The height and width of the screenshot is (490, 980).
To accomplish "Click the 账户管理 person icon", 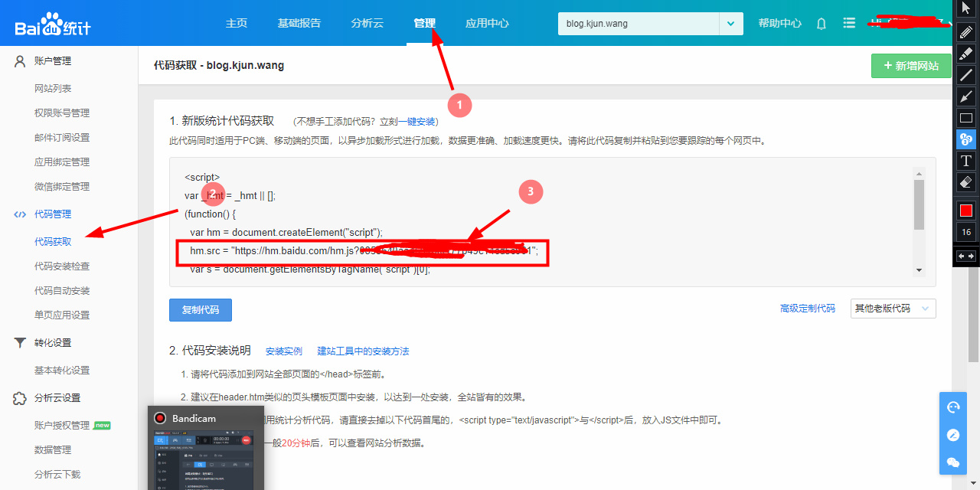I will click(x=21, y=61).
